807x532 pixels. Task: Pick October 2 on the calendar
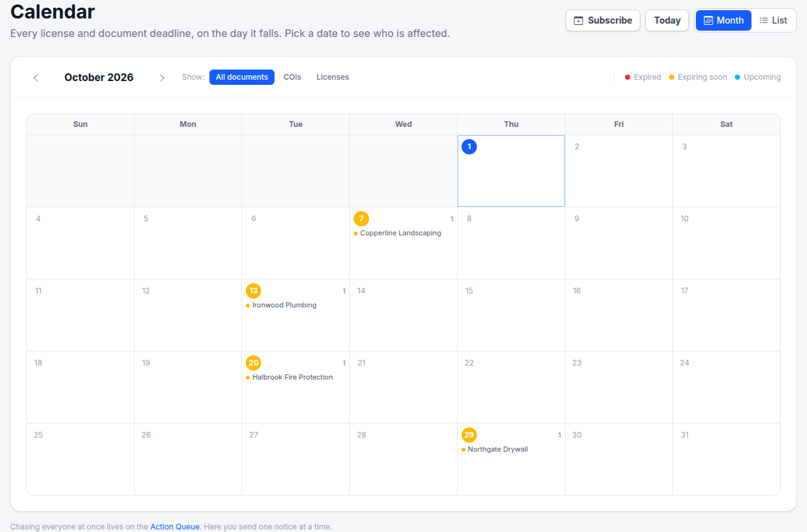[x=619, y=171]
